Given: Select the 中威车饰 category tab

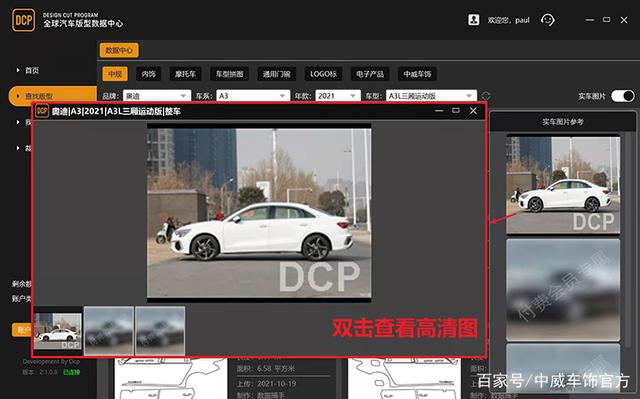Looking at the screenshot, I should [x=417, y=74].
